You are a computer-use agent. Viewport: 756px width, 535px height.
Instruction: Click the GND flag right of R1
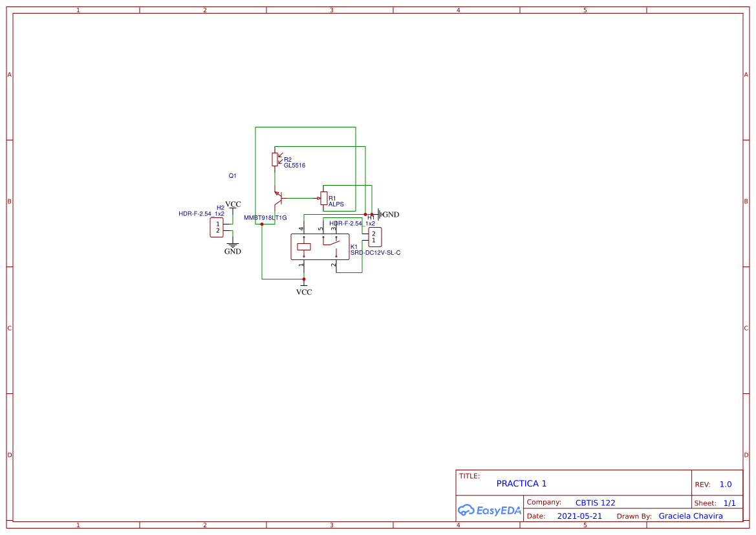click(389, 214)
